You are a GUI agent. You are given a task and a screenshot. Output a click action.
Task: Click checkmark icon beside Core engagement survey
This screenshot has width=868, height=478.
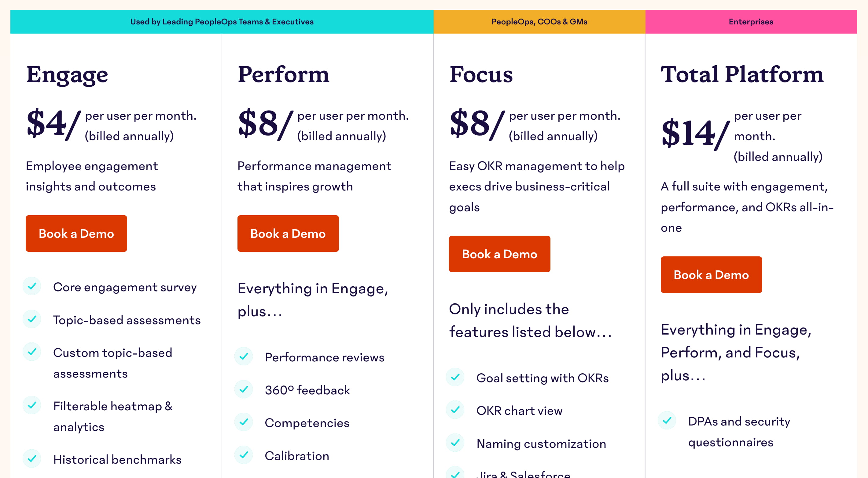click(32, 286)
